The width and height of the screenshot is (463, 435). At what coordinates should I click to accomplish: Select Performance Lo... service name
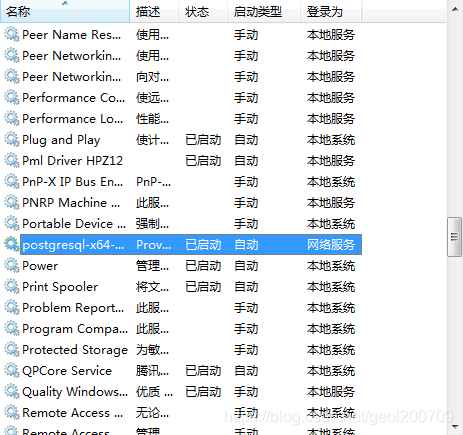(x=73, y=119)
